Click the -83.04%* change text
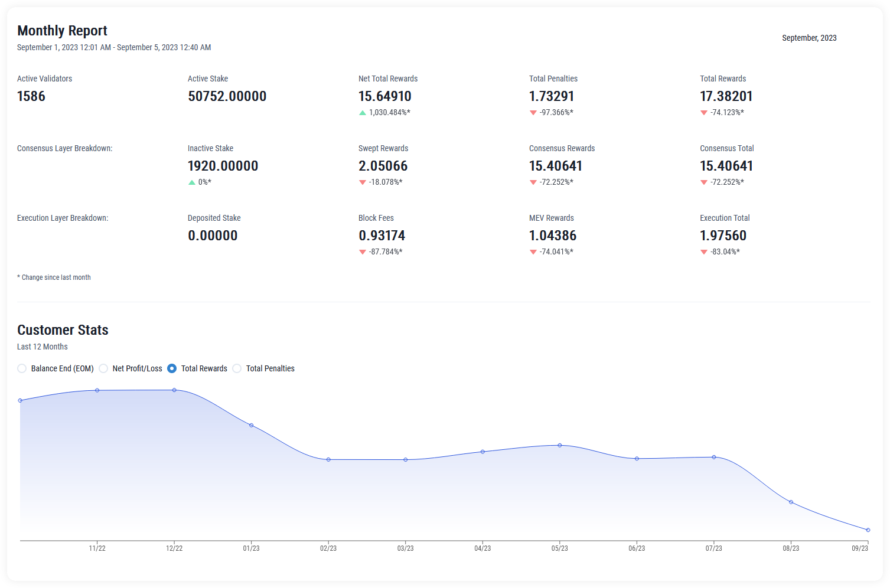Image resolution: width=890 pixels, height=588 pixels. (x=725, y=251)
